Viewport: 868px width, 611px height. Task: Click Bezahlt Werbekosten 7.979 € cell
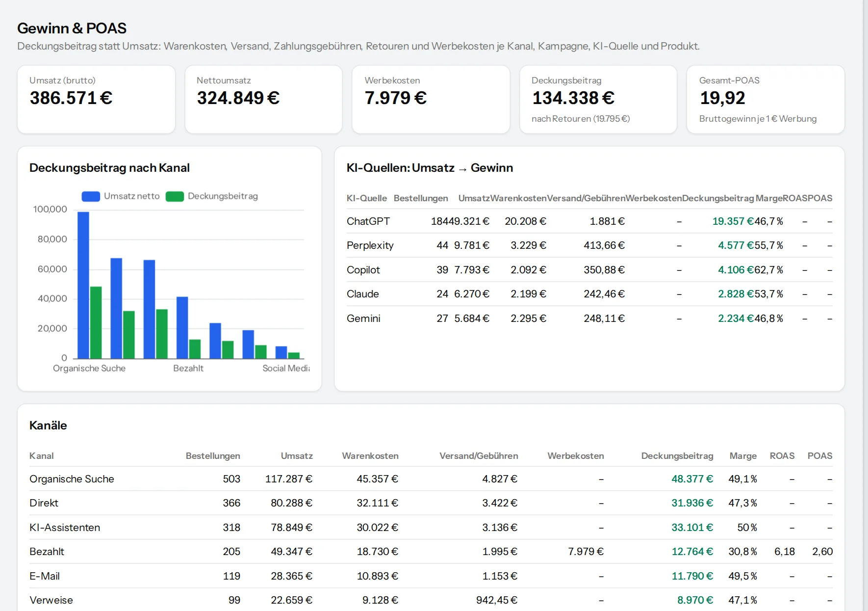pyautogui.click(x=586, y=552)
